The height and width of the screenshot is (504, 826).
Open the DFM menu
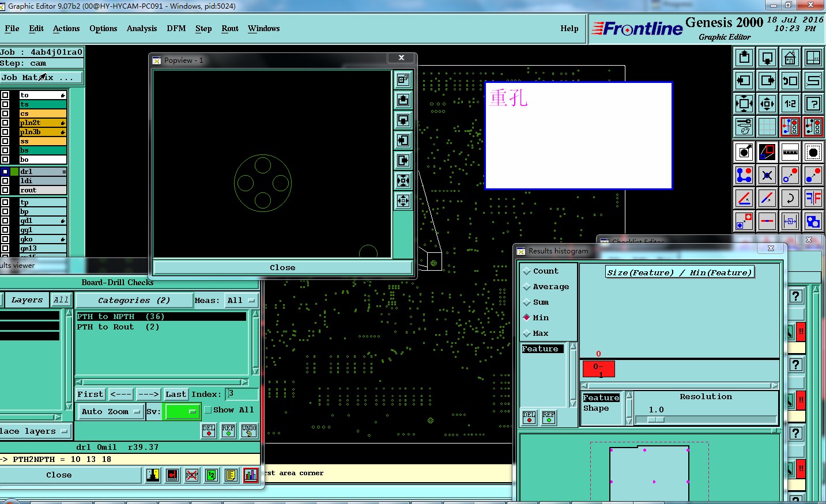176,28
